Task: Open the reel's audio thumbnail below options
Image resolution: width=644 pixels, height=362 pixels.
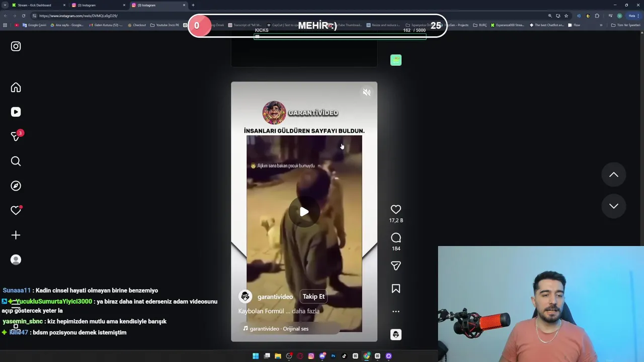Action: pyautogui.click(x=396, y=334)
